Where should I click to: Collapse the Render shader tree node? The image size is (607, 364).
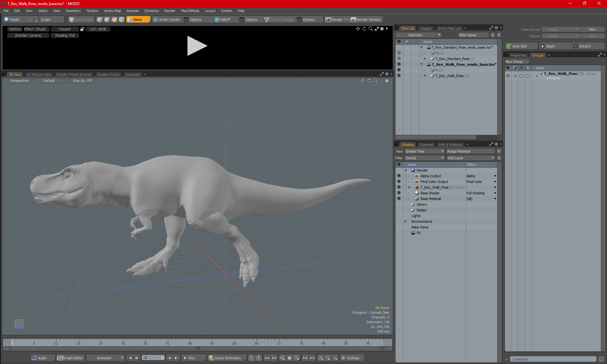tap(406, 170)
